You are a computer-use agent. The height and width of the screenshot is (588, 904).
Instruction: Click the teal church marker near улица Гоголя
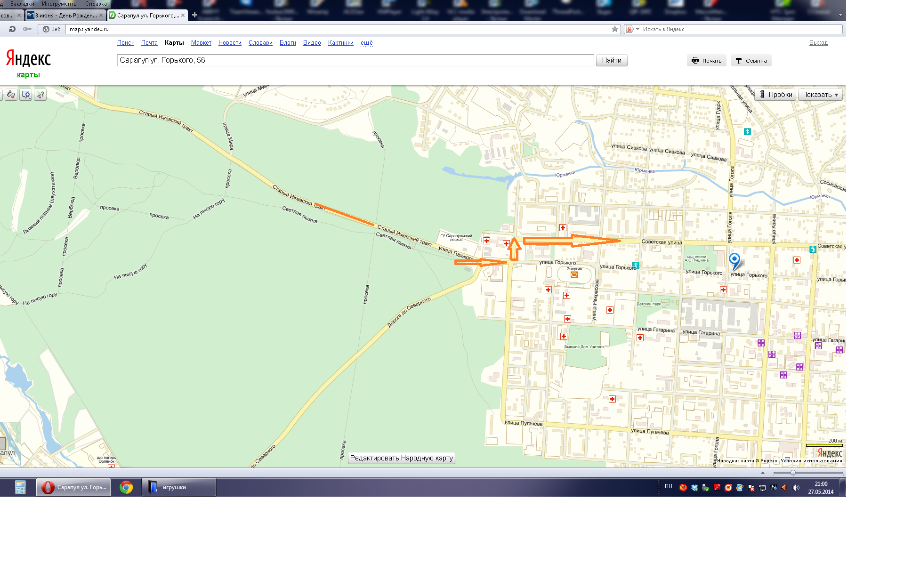pos(747,132)
